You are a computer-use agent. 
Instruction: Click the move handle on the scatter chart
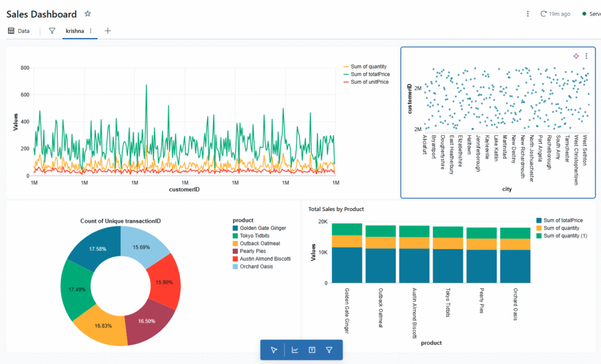tap(576, 55)
